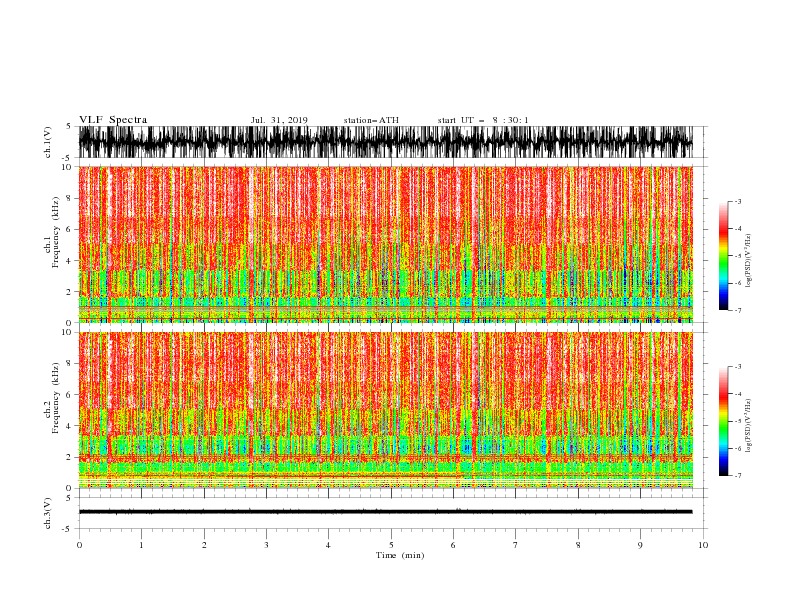
Task: Click the "station=ATH" header label
Action: [x=371, y=120]
